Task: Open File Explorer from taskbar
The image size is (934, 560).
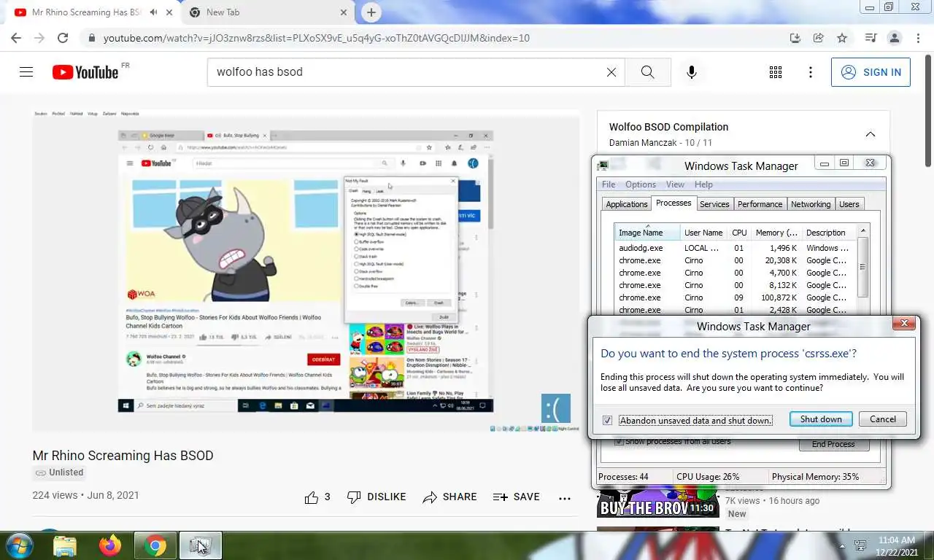Action: [65, 545]
